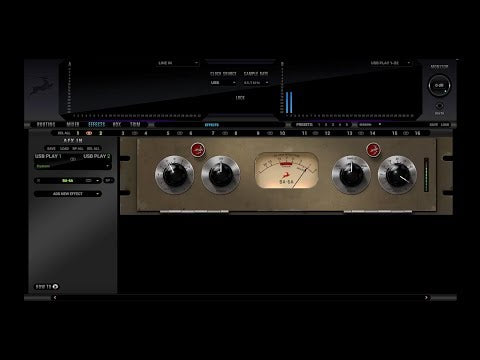Open the Sample Rate dropdown

coord(256,83)
